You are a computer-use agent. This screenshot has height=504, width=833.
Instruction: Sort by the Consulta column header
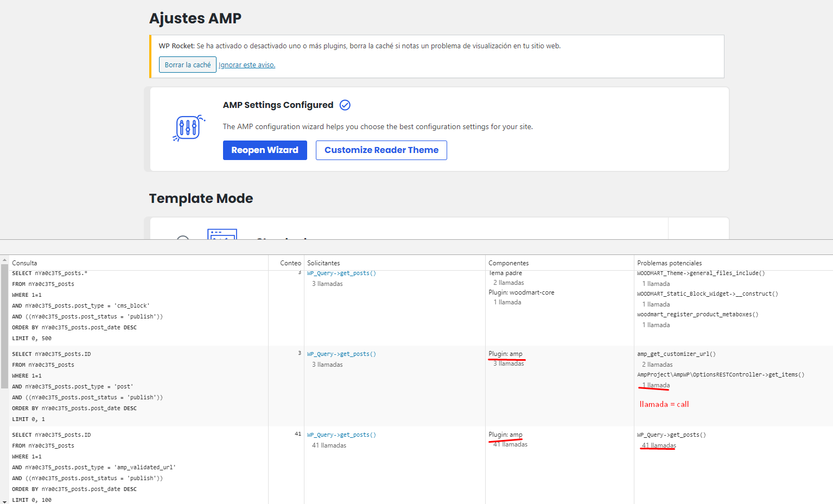click(x=25, y=263)
